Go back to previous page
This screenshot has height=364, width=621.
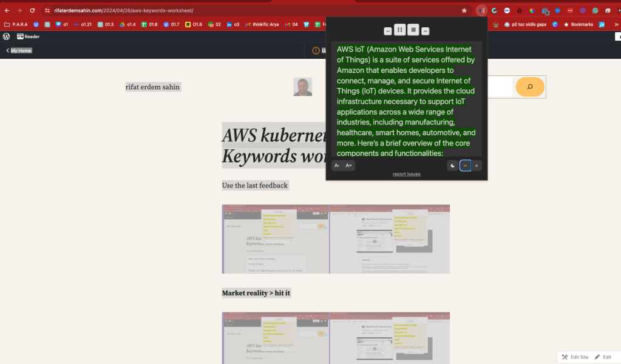click(x=7, y=11)
